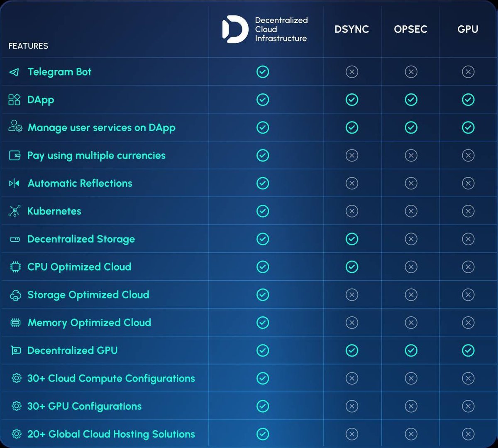Click DSYNC's checkmark in CPU Optimized Cloud row
The width and height of the screenshot is (498, 448).
(x=352, y=267)
